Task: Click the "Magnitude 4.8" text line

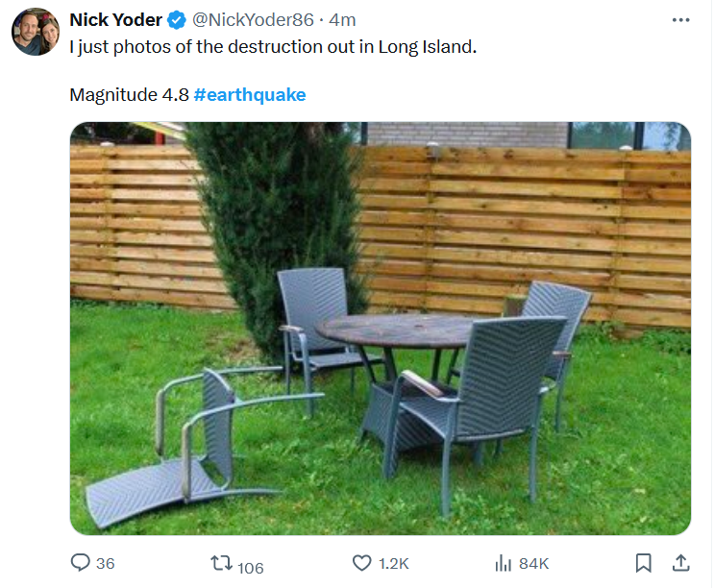Action: point(129,95)
